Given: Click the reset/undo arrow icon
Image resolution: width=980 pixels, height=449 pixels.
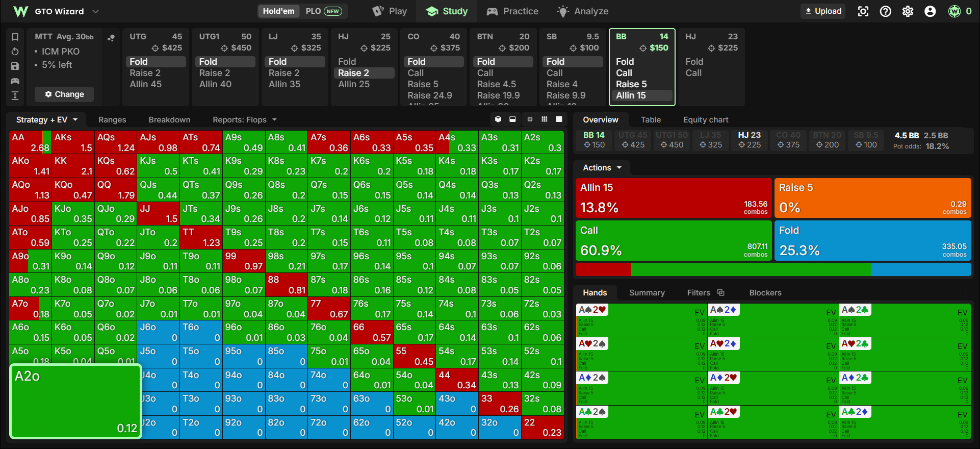Looking at the screenshot, I should (x=15, y=52).
